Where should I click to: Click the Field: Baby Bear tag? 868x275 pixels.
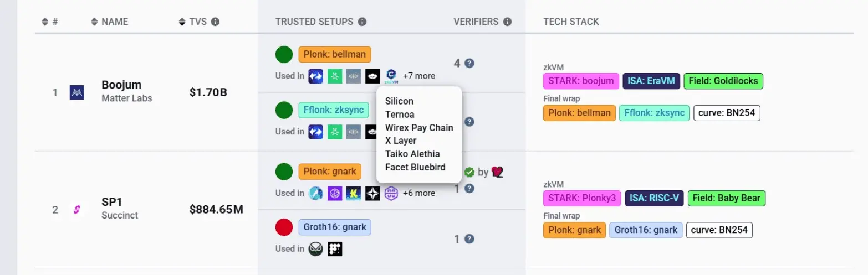(x=727, y=198)
